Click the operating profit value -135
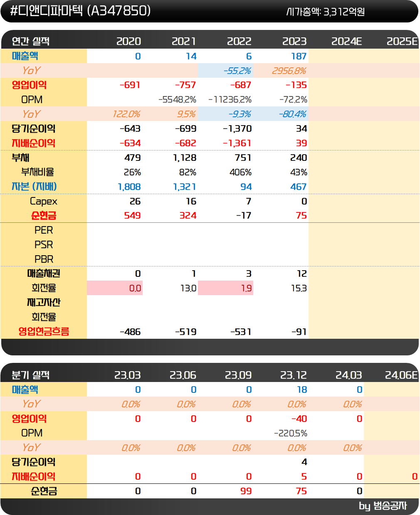 tap(296, 85)
